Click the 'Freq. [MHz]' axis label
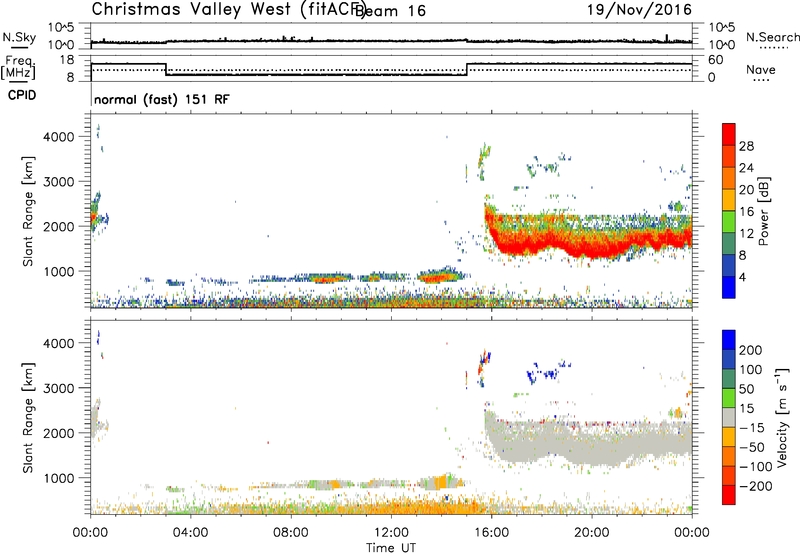 [x=18, y=67]
